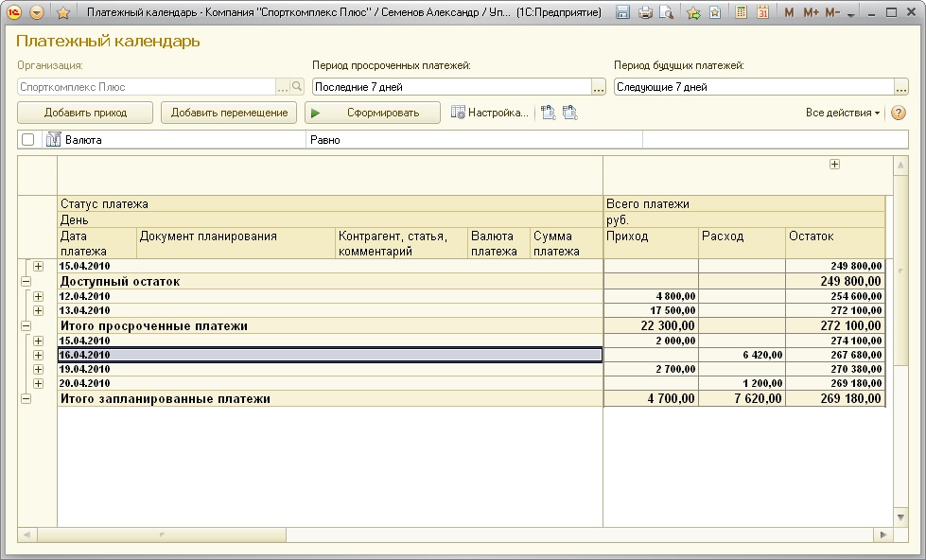The image size is (926, 560).
Task: Click the M+ memory add button
Action: pos(811,12)
